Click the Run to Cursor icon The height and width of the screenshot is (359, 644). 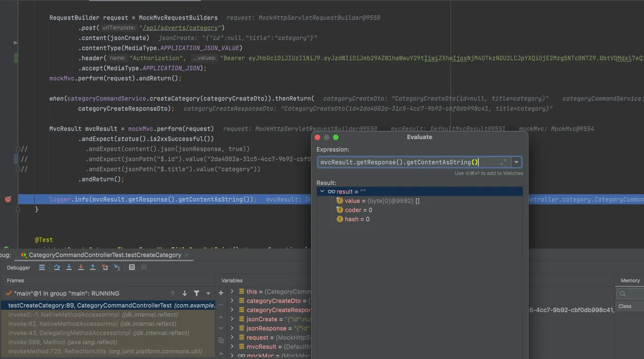click(x=117, y=267)
